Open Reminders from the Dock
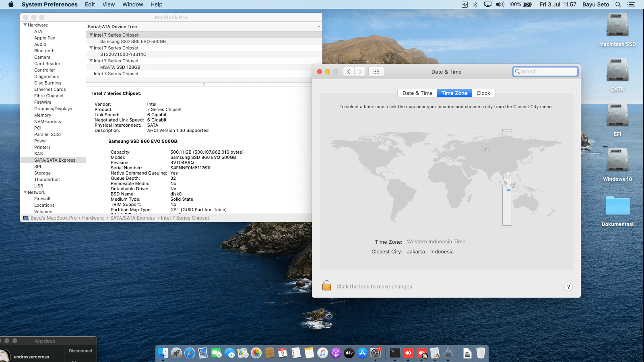The height and width of the screenshot is (362, 644). (296, 353)
